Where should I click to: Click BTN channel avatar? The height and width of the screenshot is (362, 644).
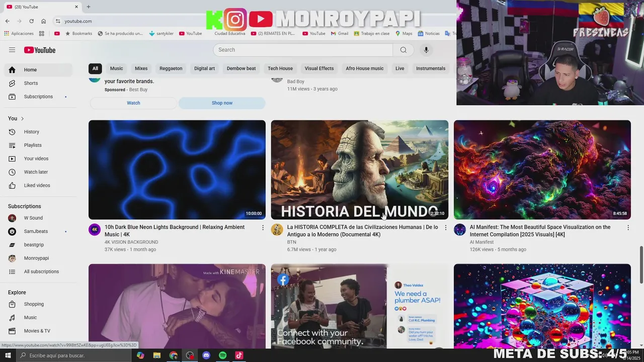coord(277,230)
